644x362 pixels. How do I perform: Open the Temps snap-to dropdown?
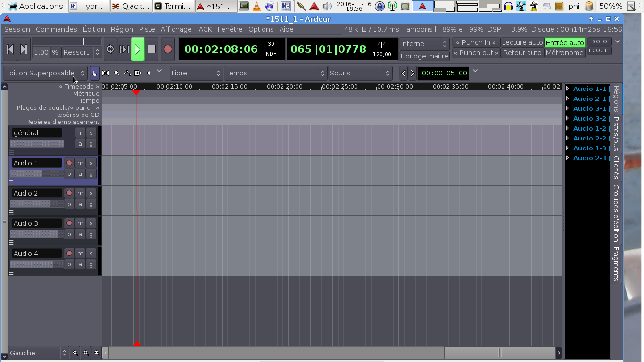point(275,73)
